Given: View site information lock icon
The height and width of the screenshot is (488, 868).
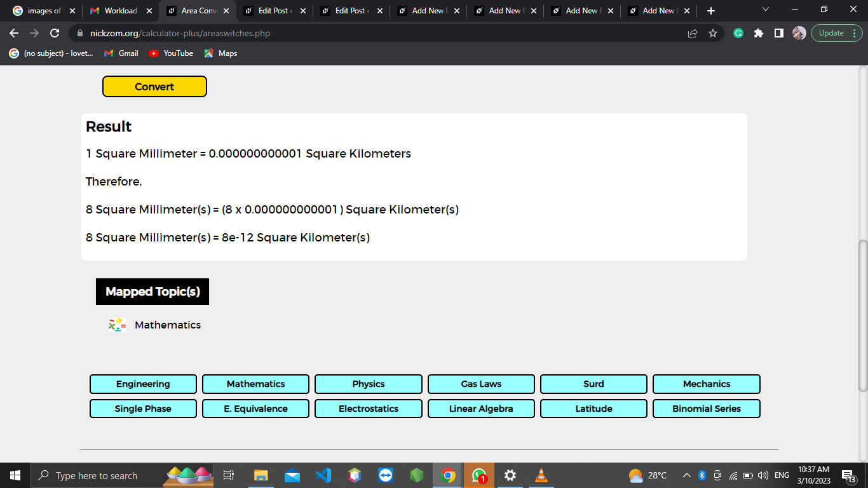Looking at the screenshot, I should [79, 33].
